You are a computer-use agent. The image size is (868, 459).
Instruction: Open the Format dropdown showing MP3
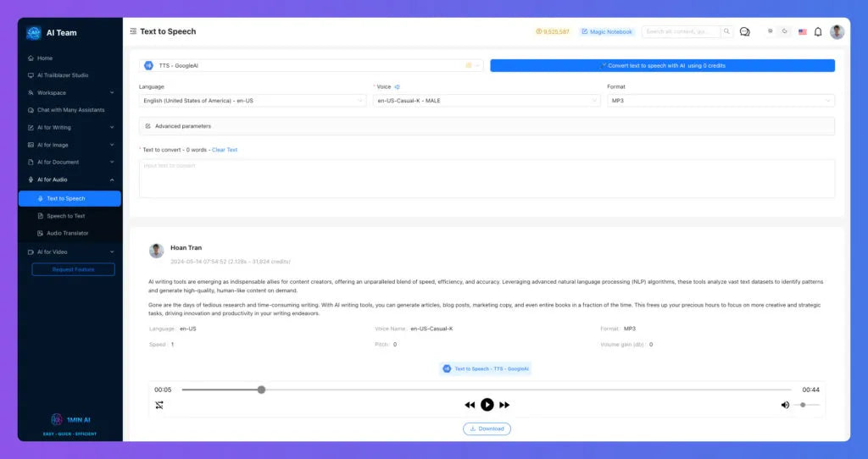coord(721,101)
